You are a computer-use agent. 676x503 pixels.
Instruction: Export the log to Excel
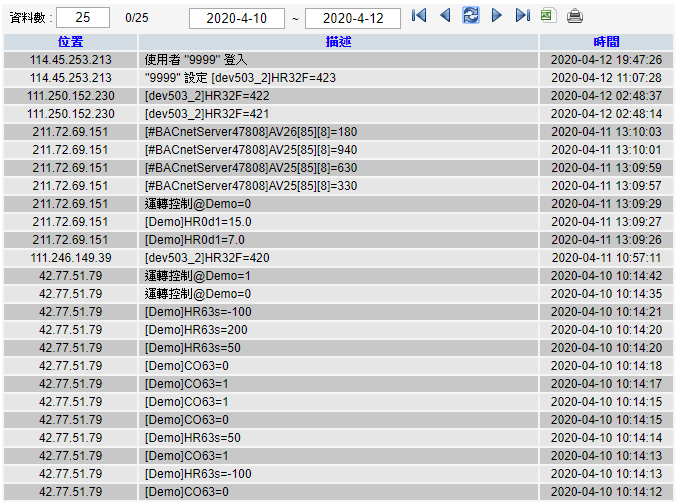coord(547,16)
